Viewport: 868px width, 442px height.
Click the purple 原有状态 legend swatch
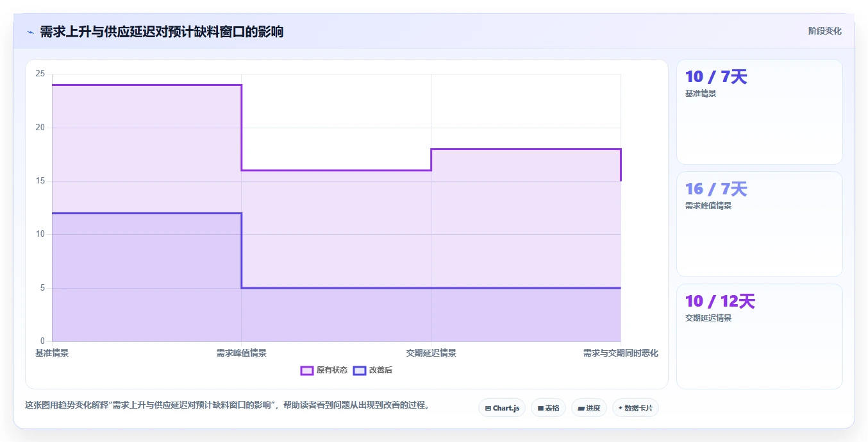point(307,370)
